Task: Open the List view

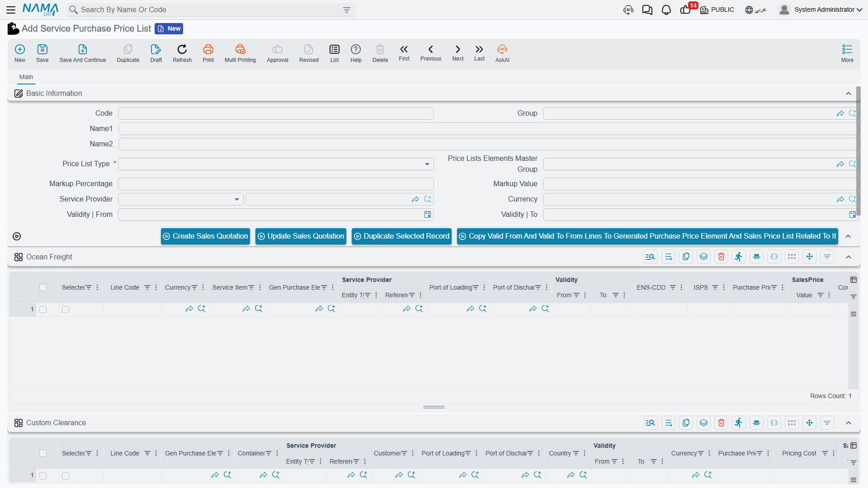Action: pos(335,53)
